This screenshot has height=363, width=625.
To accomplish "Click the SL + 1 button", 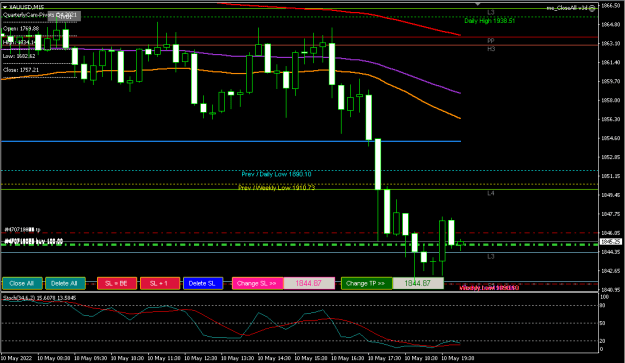I will click(x=159, y=283).
